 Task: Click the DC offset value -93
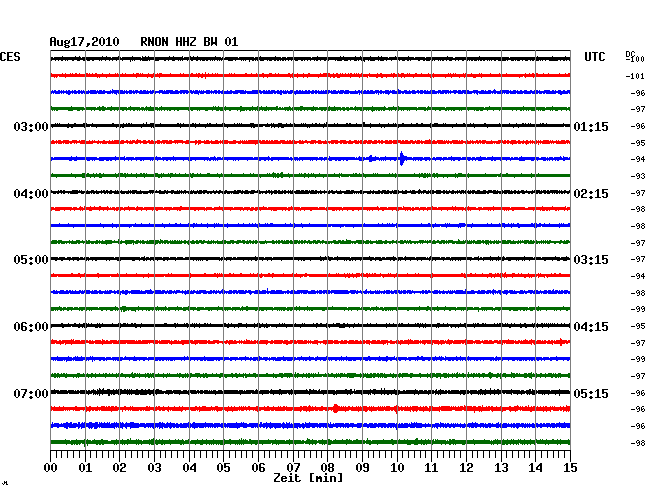tap(638, 176)
